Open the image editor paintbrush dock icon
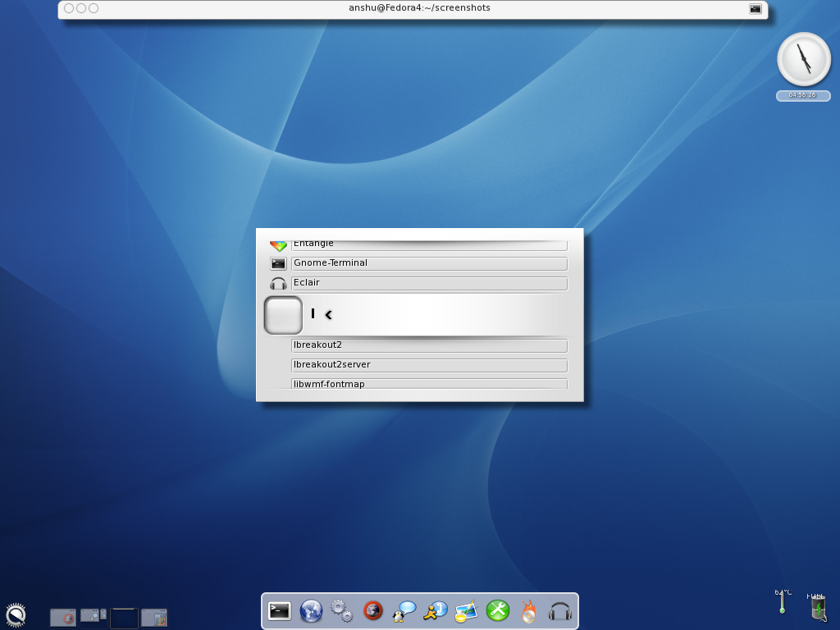Image resolution: width=840 pixels, height=630 pixels. [466, 610]
